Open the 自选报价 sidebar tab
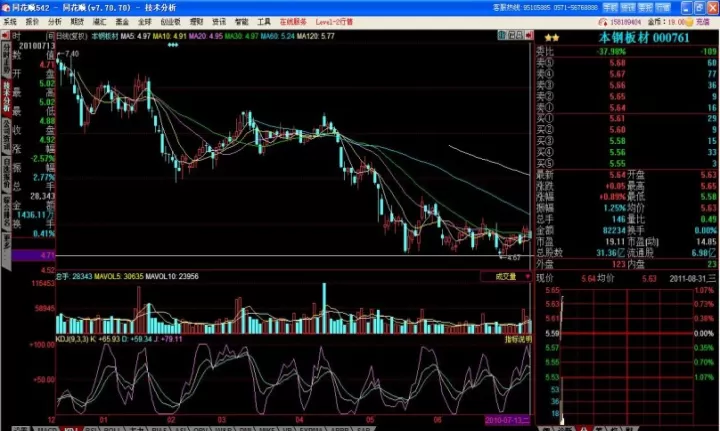Viewport: 720px width, 431px height. pos(6,174)
